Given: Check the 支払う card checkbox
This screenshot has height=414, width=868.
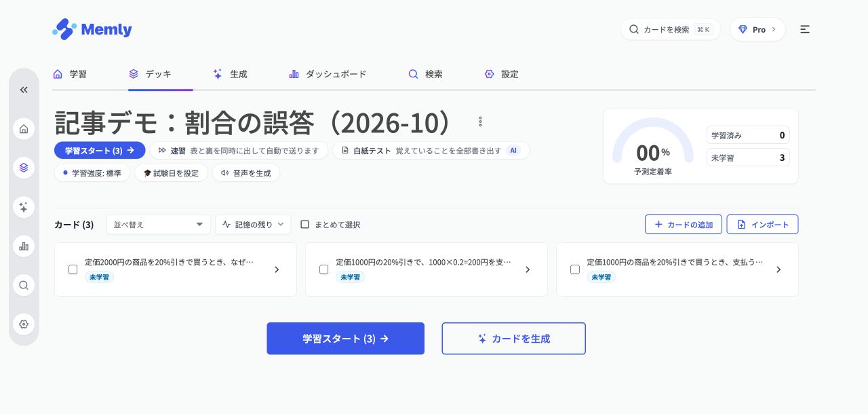Looking at the screenshot, I should pyautogui.click(x=575, y=269).
